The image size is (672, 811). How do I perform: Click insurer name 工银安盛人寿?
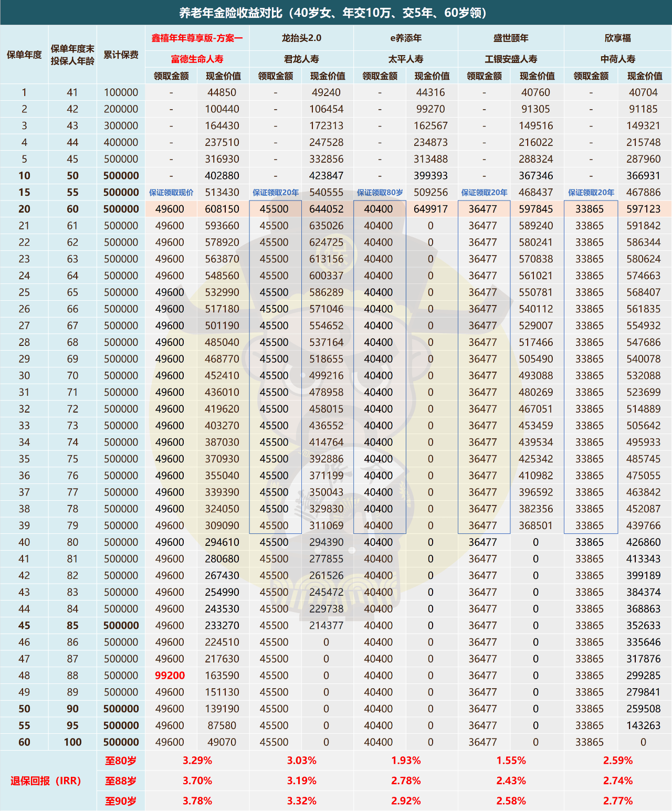(x=511, y=59)
